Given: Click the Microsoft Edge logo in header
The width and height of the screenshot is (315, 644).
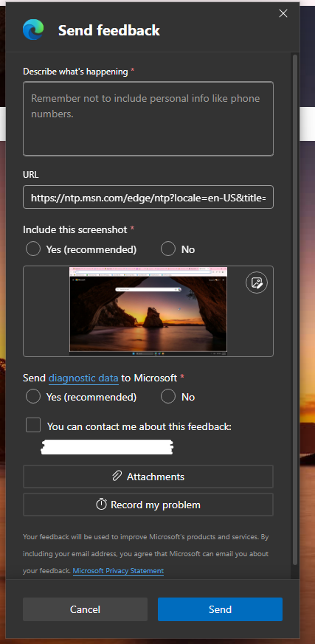Looking at the screenshot, I should 33,30.
